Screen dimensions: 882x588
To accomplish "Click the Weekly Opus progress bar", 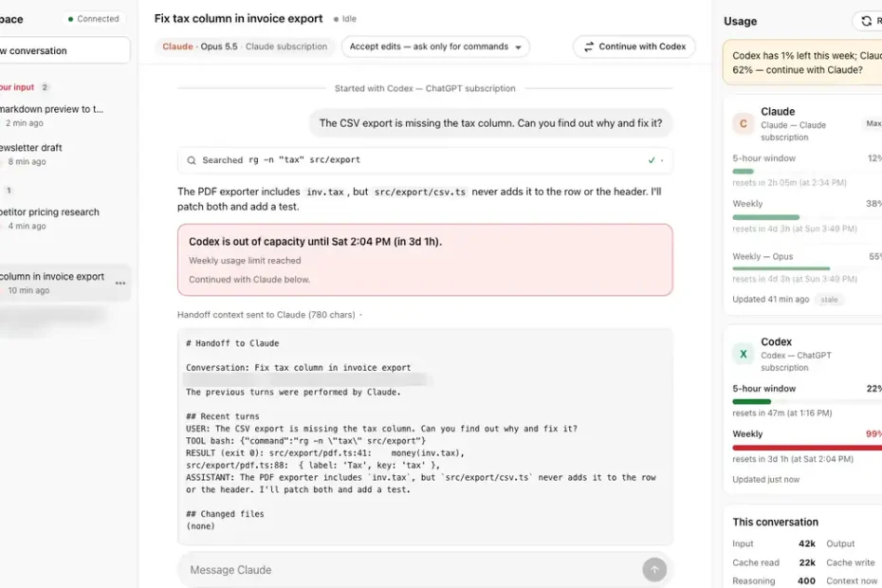I will click(x=807, y=268).
